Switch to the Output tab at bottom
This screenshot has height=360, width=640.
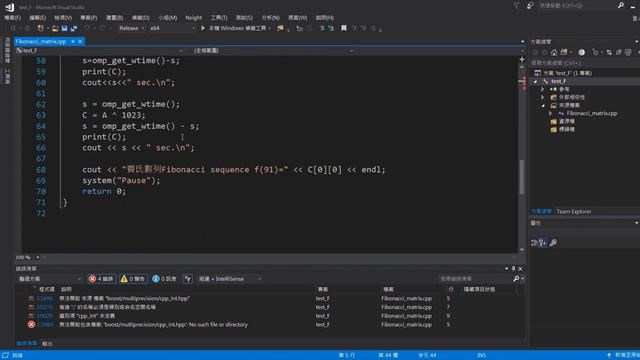click(x=47, y=344)
